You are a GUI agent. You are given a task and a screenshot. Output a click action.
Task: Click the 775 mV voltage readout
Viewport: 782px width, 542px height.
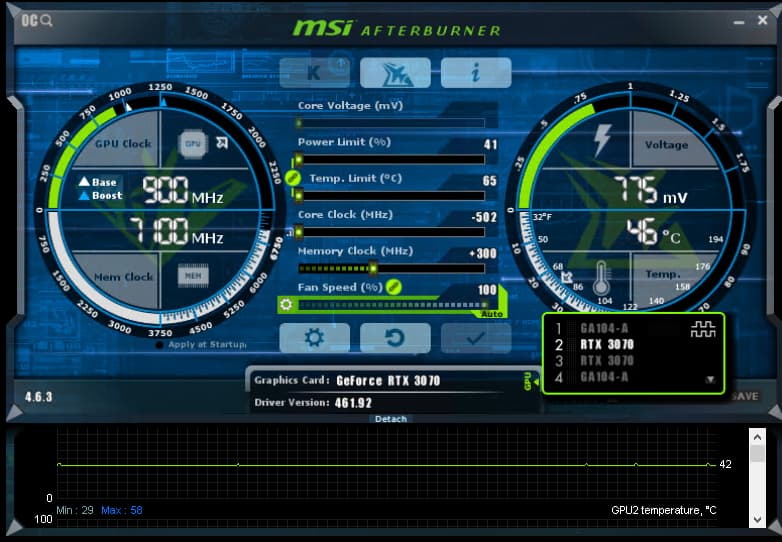click(650, 190)
